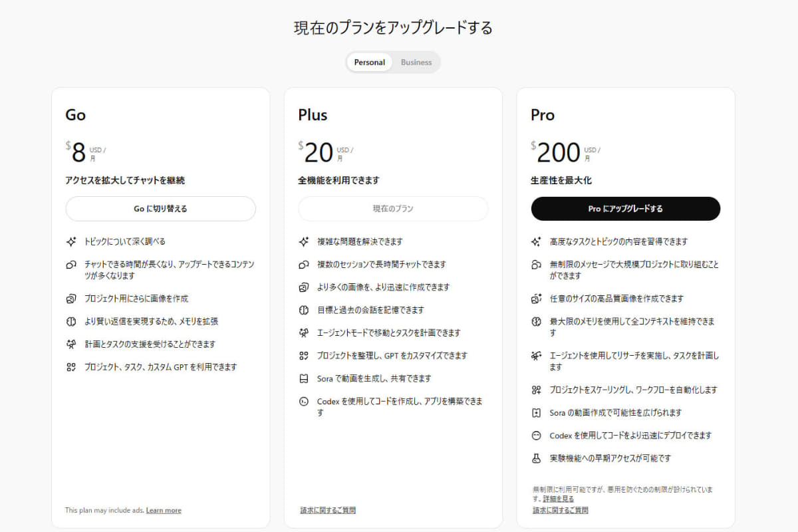
Task: Click the text 全機能を利用できます
Action: click(338, 180)
